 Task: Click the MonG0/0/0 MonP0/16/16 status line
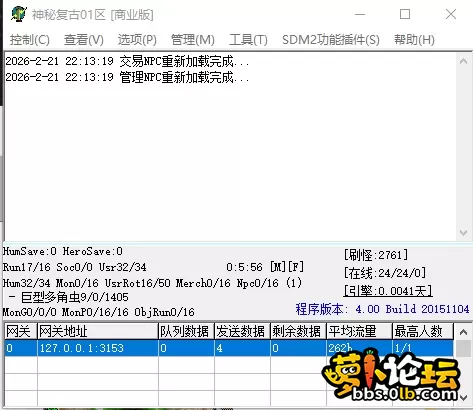[x=99, y=312]
